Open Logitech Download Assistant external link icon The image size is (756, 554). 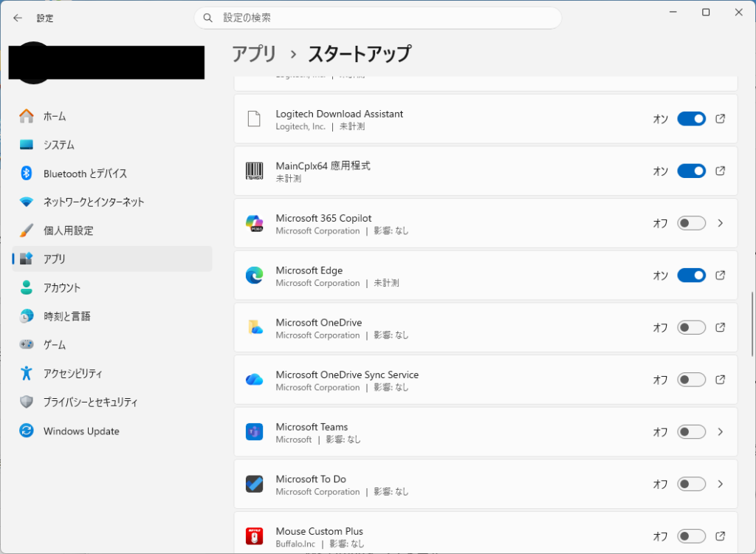point(720,119)
